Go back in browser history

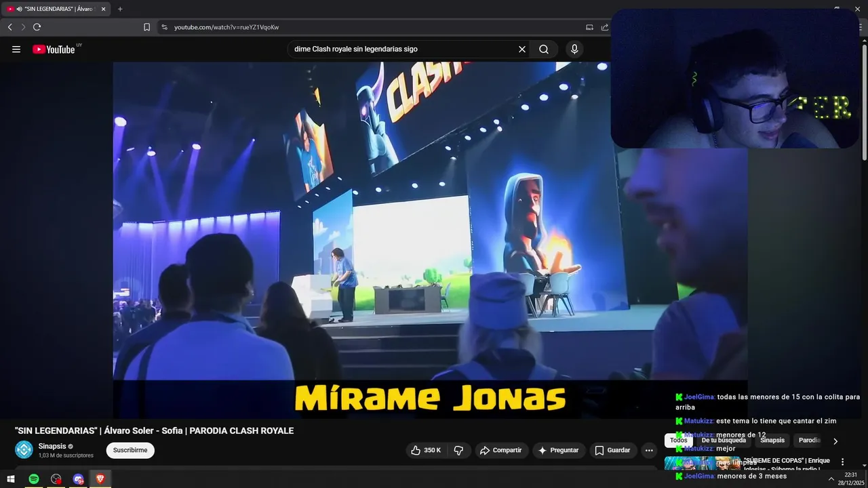pyautogui.click(x=9, y=27)
